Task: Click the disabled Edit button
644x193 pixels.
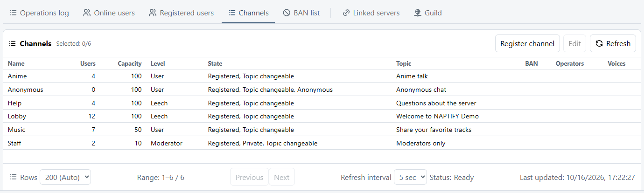Action: [x=575, y=43]
